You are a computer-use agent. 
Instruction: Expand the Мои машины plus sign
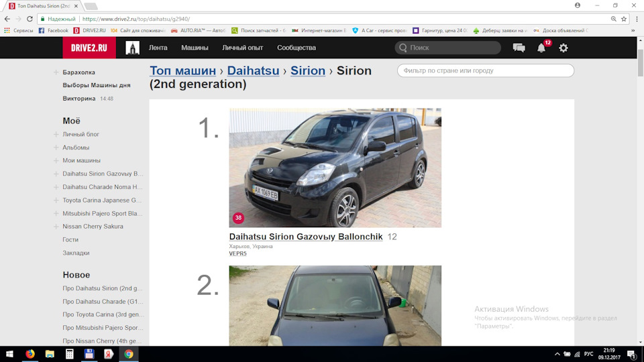56,160
